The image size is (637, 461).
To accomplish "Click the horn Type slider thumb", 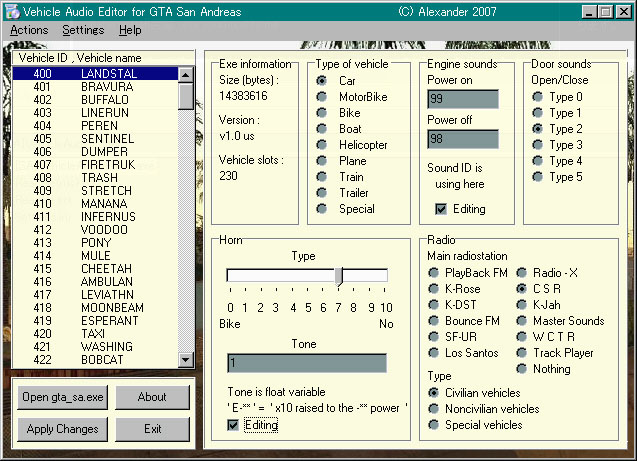I will point(339,276).
